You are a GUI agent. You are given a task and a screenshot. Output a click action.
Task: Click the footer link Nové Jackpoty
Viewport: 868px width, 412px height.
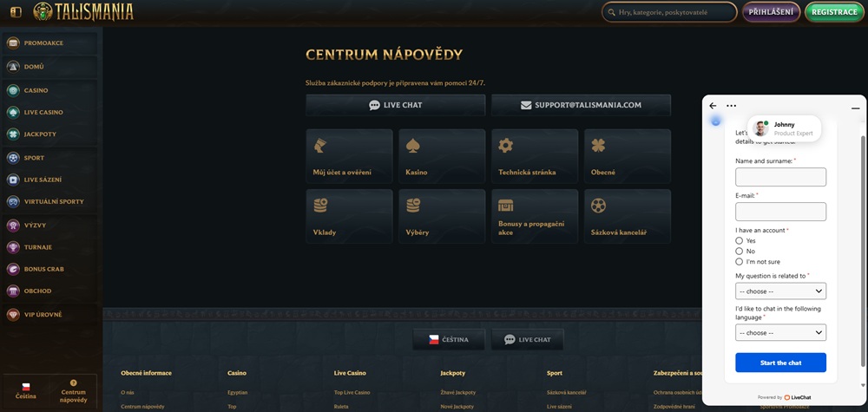tap(457, 407)
